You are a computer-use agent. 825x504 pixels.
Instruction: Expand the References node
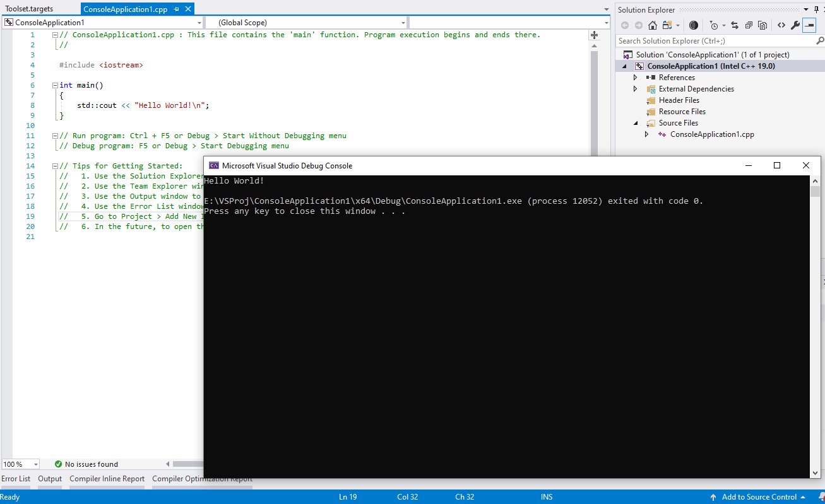pos(635,77)
